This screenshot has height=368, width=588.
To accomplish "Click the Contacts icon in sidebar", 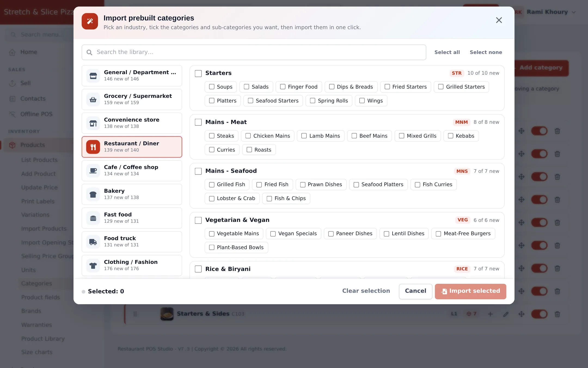I will click(x=12, y=99).
